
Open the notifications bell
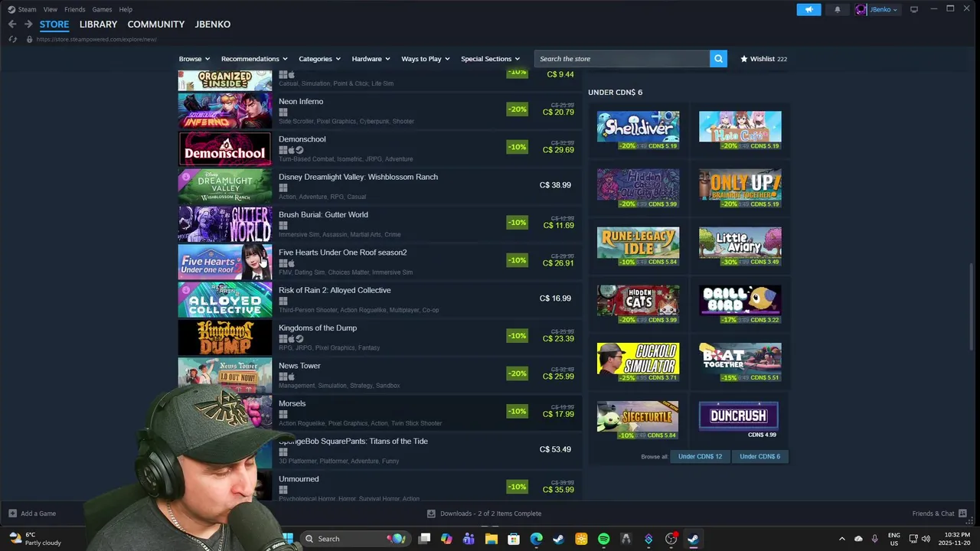[x=837, y=9]
